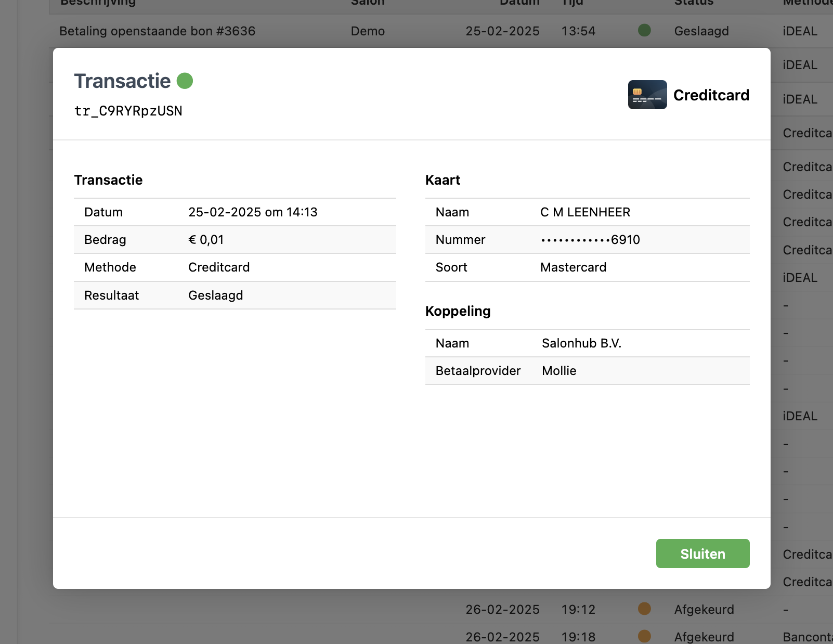Click the masked card number ending 6910

[x=590, y=240]
